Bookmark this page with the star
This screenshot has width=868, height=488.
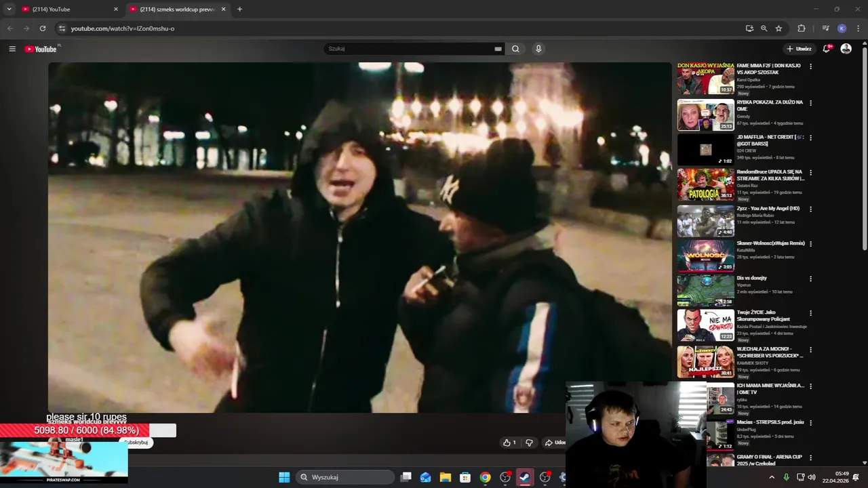[778, 28]
